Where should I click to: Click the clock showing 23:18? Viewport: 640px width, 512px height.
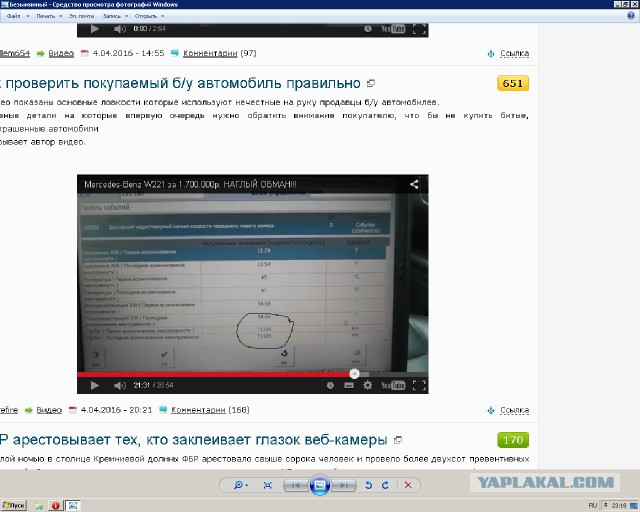click(x=619, y=505)
